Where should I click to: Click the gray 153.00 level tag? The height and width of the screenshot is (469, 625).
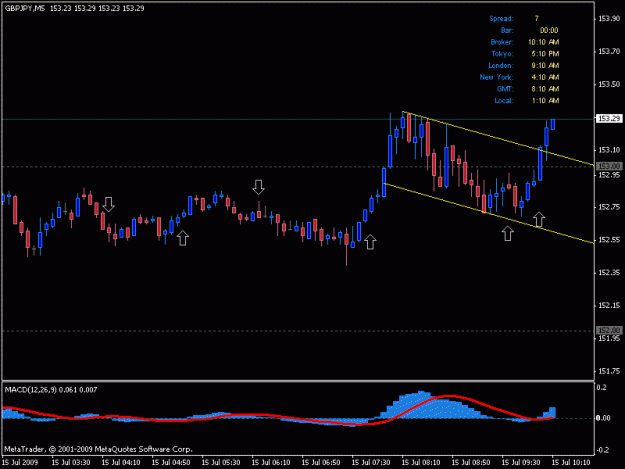point(609,166)
